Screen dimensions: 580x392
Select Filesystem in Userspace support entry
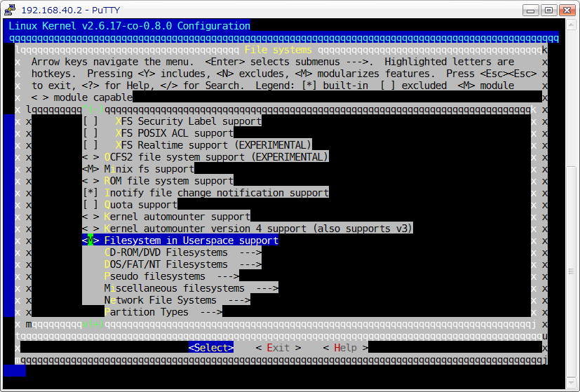tap(191, 241)
